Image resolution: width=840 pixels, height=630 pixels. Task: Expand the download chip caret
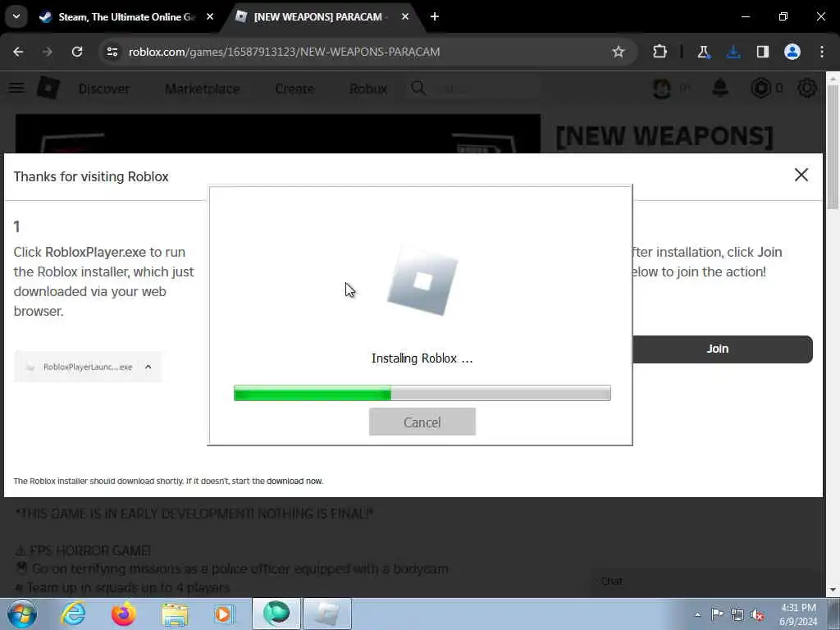coord(148,367)
